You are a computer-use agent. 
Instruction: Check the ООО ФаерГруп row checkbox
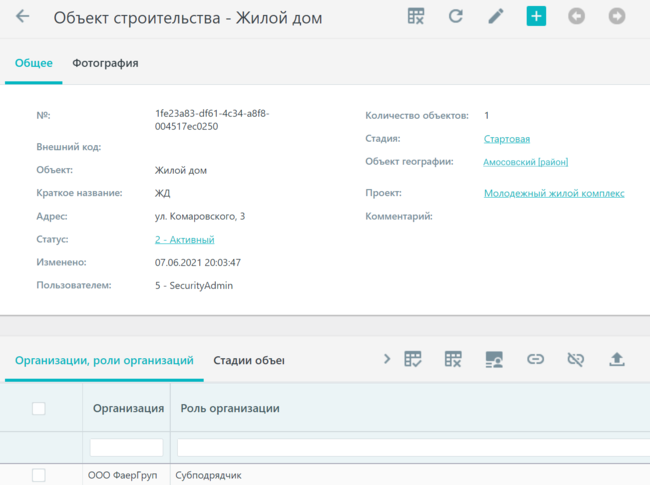pos(39,475)
